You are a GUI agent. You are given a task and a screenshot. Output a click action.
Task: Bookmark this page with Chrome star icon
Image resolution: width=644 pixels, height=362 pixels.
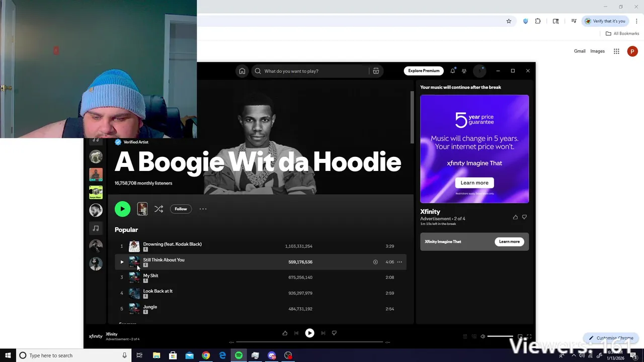click(x=509, y=21)
